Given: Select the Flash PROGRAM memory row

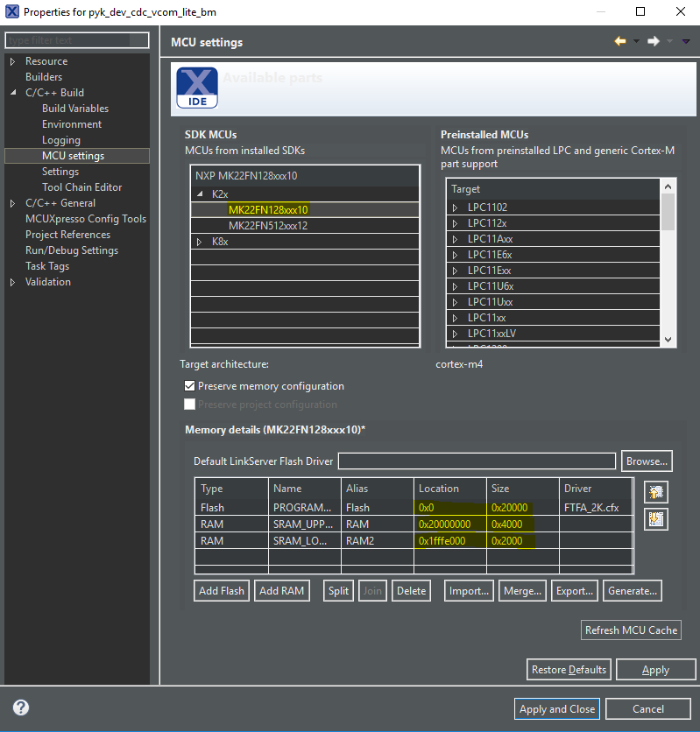Looking at the screenshot, I should 414,508.
